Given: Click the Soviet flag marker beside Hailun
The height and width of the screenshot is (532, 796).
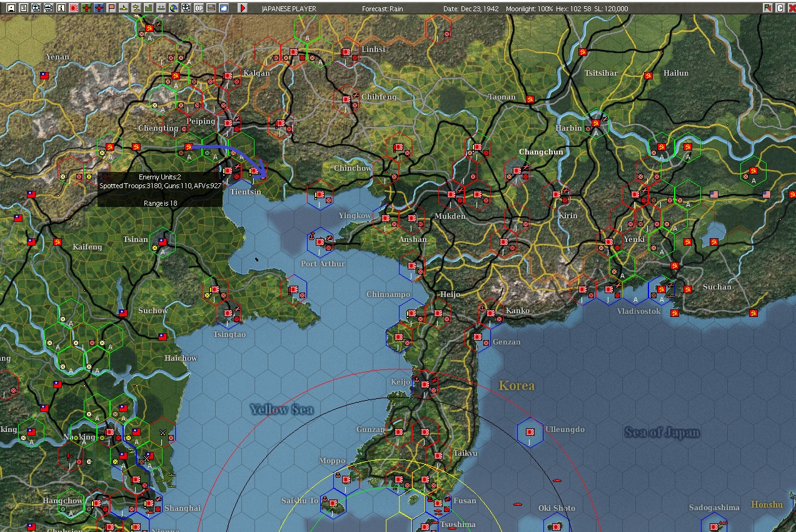Looking at the screenshot, I should tap(648, 74).
